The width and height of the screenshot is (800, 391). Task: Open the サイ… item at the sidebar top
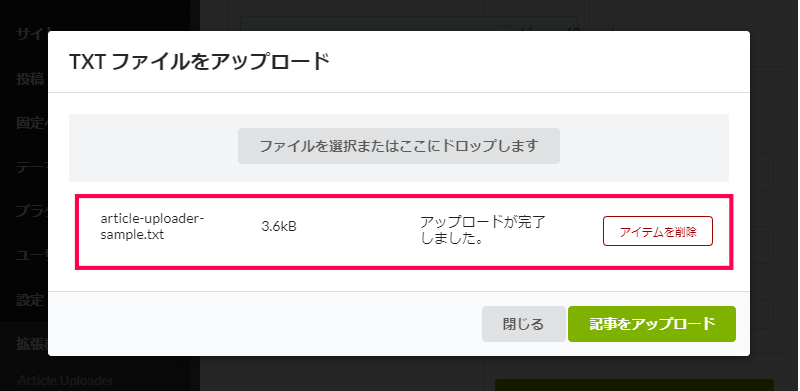(32, 35)
